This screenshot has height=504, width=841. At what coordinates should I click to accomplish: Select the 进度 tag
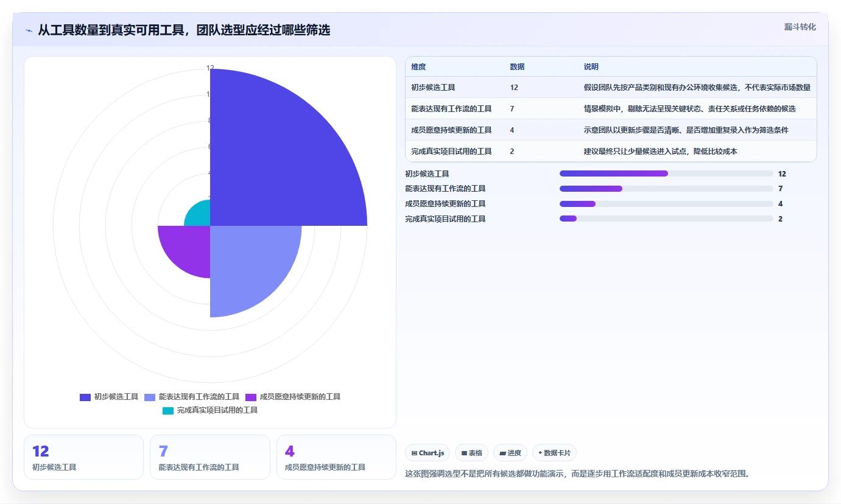[510, 453]
